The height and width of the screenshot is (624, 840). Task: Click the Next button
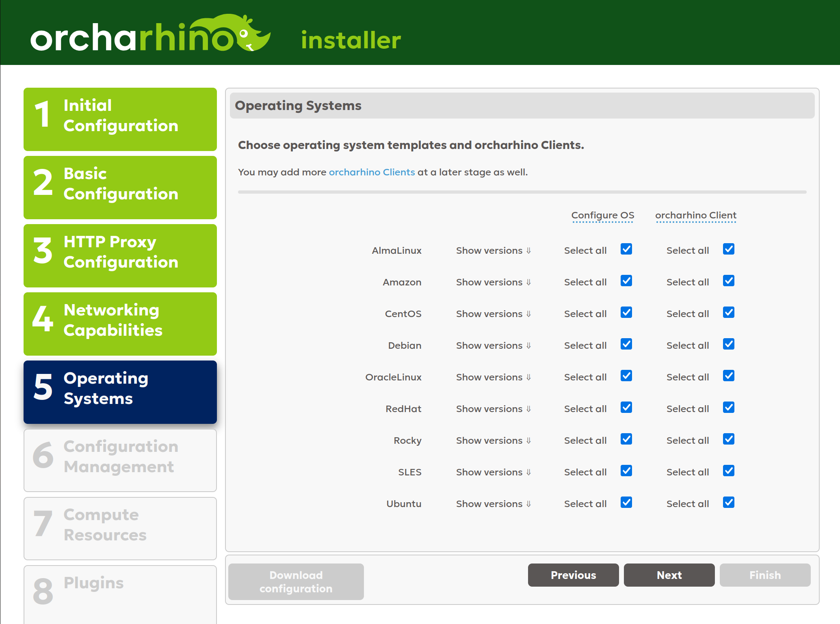pos(669,575)
